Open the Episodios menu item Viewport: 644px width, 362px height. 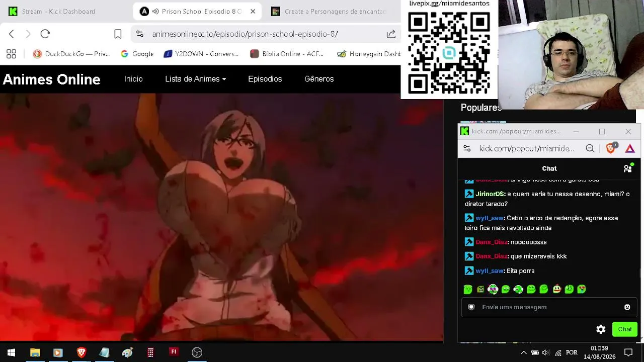(265, 79)
